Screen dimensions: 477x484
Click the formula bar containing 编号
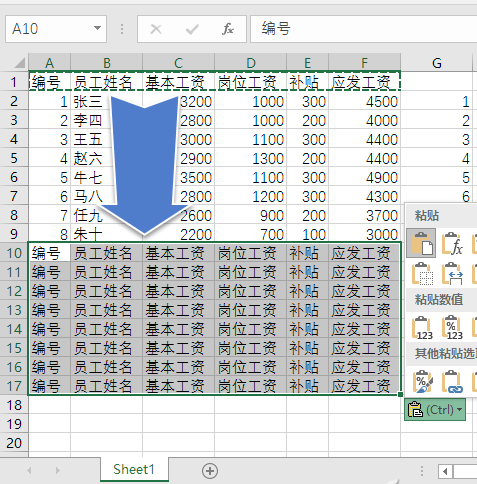click(x=364, y=29)
